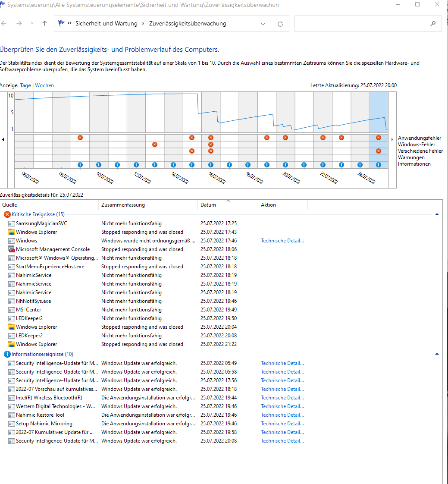Click the information icon for 17.07.2022
Image resolution: width=448 pixels, height=484 pixels.
(x=229, y=165)
